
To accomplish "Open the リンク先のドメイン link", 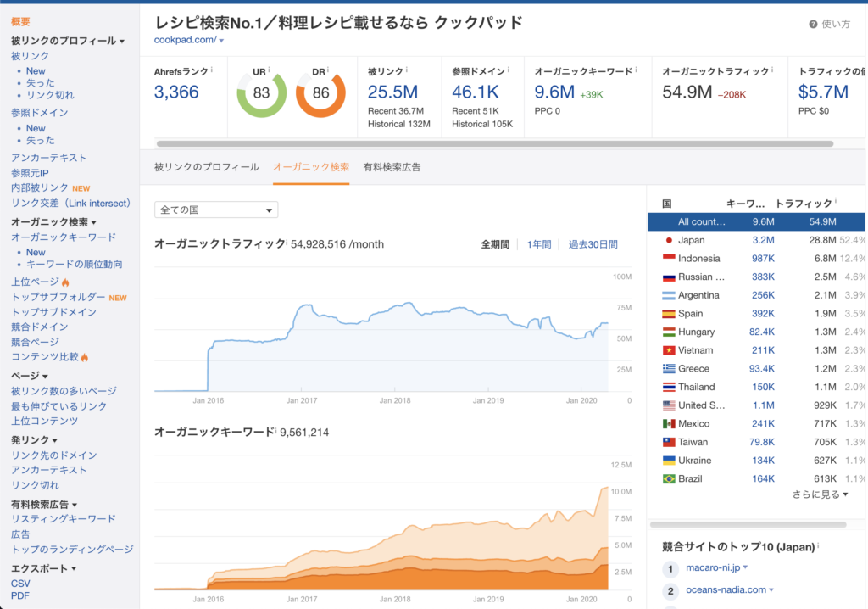I will pos(54,455).
